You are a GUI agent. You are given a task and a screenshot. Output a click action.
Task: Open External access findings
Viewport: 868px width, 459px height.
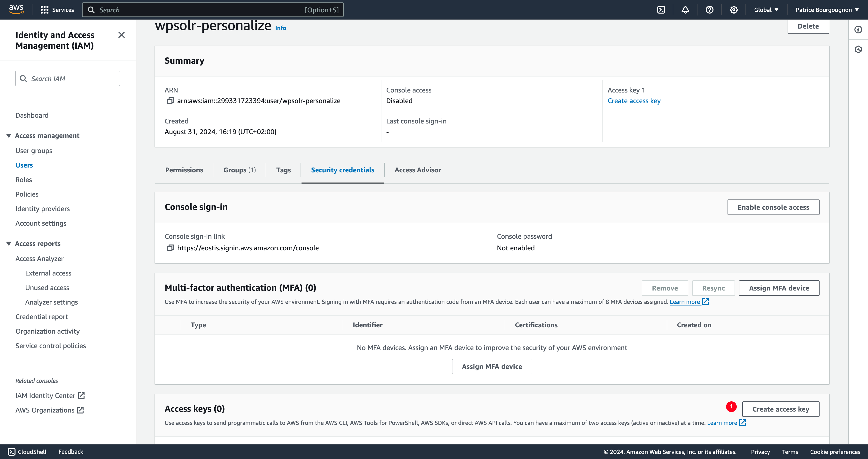48,273
